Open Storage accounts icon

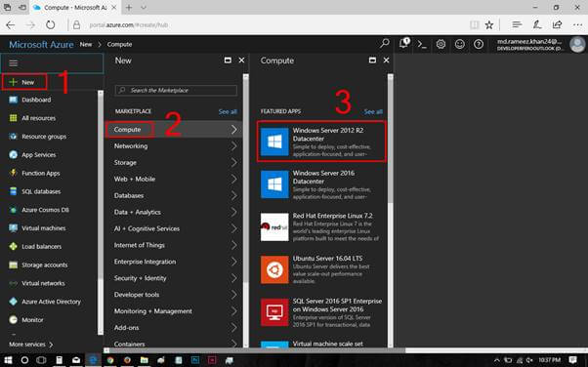13,265
